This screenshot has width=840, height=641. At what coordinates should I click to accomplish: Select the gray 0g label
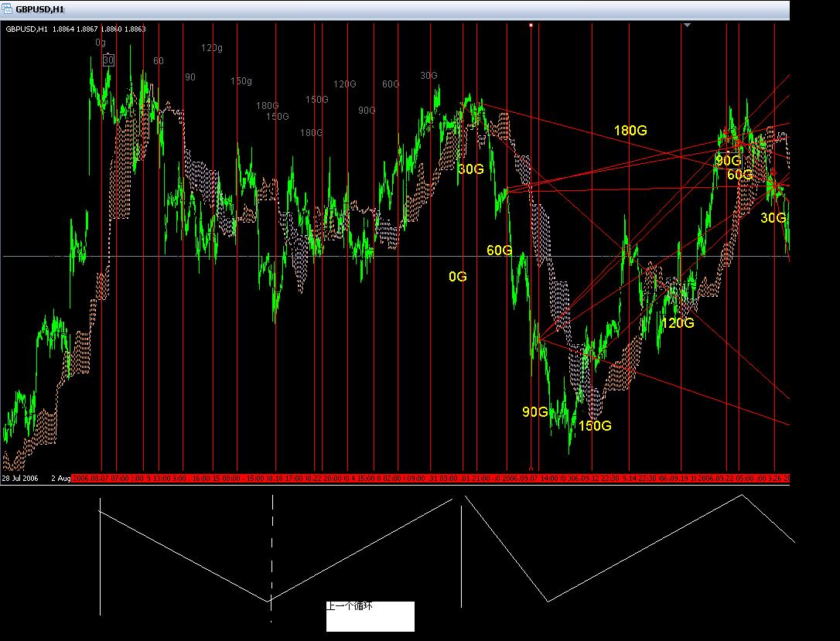tap(101, 43)
